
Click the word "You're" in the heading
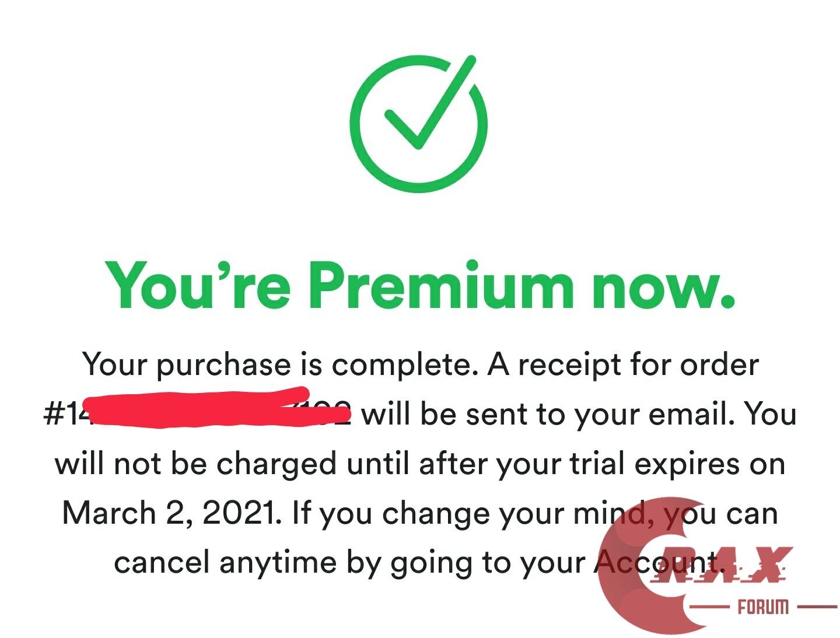click(x=198, y=286)
